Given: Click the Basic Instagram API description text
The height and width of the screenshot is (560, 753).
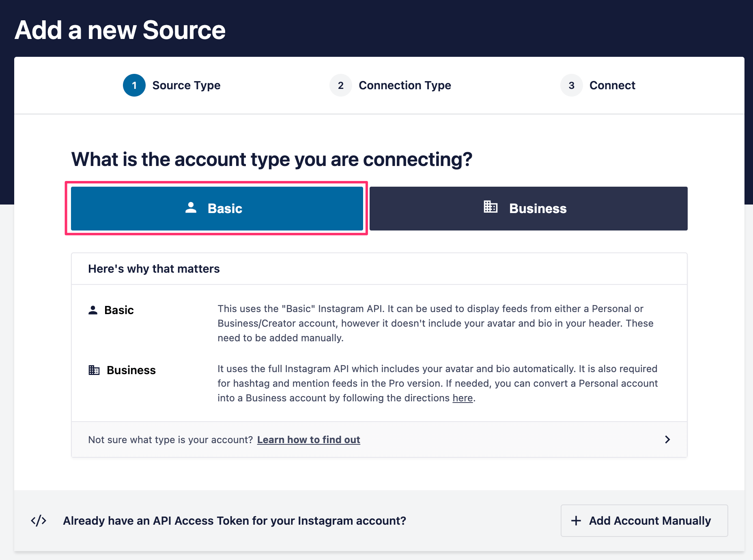Looking at the screenshot, I should [x=436, y=323].
